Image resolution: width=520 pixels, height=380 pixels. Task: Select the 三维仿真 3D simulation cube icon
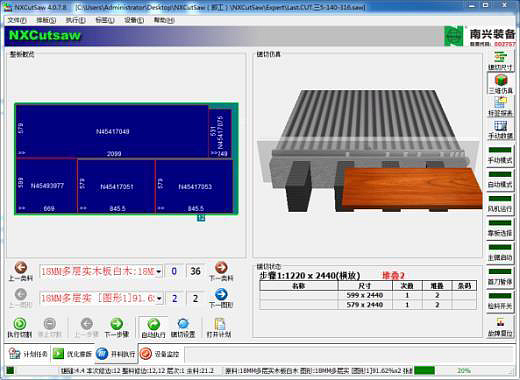[x=501, y=80]
